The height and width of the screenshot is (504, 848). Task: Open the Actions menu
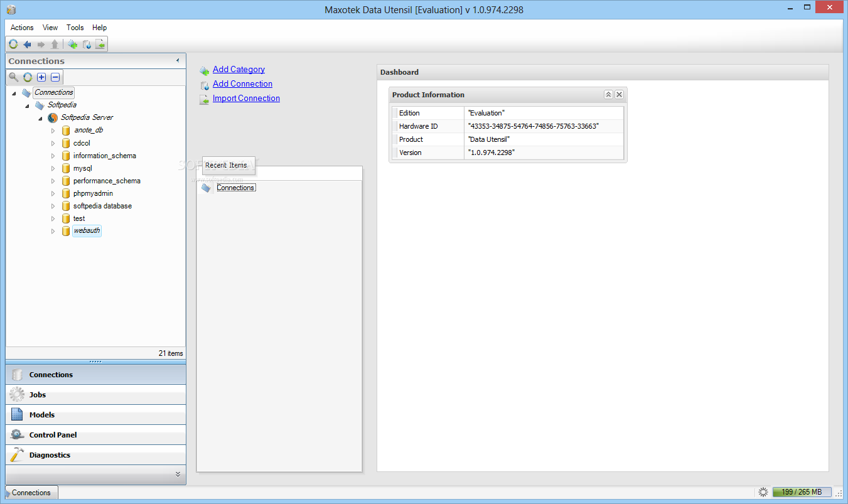pyautogui.click(x=22, y=28)
